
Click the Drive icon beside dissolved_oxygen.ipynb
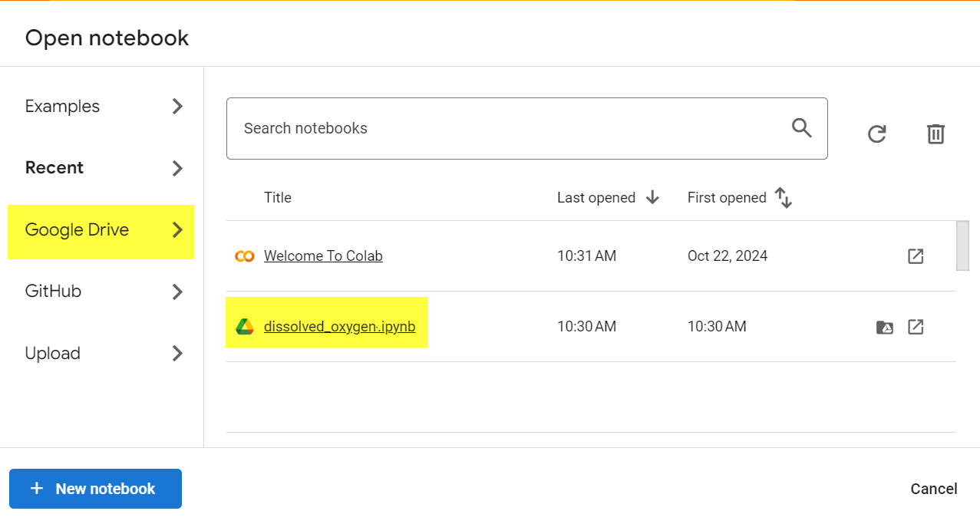(244, 327)
